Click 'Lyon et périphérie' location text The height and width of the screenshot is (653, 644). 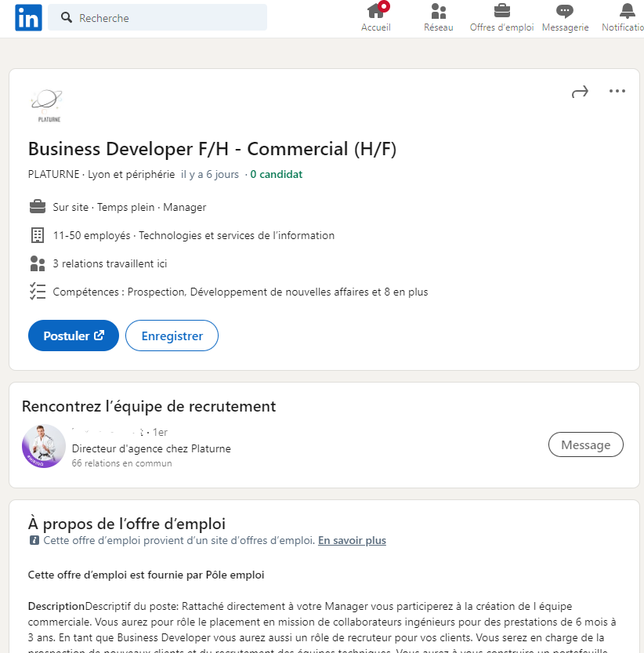pos(131,174)
